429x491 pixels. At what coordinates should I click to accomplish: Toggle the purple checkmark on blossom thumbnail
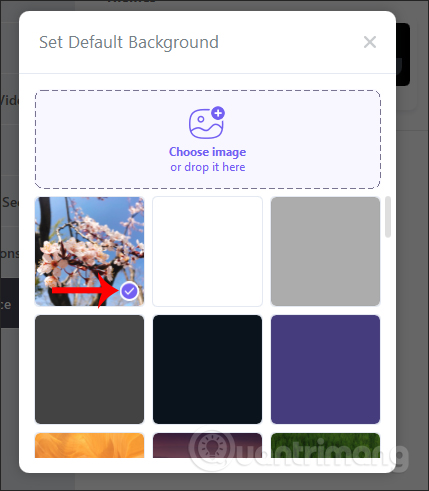tap(129, 292)
